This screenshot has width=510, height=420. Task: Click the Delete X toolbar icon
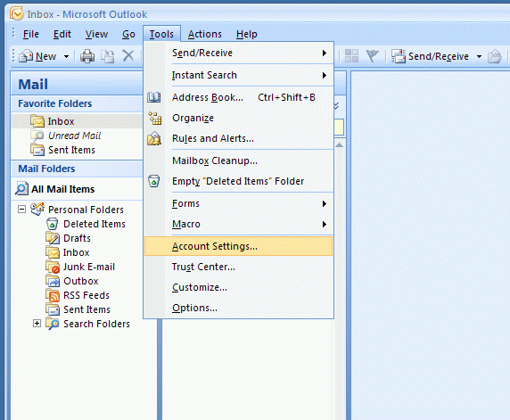[128, 55]
